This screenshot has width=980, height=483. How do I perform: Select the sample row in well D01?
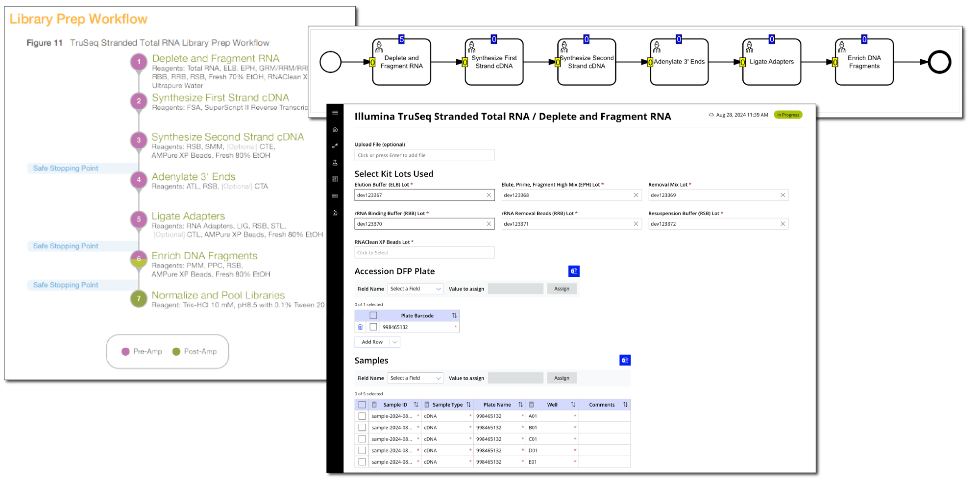[x=362, y=450]
